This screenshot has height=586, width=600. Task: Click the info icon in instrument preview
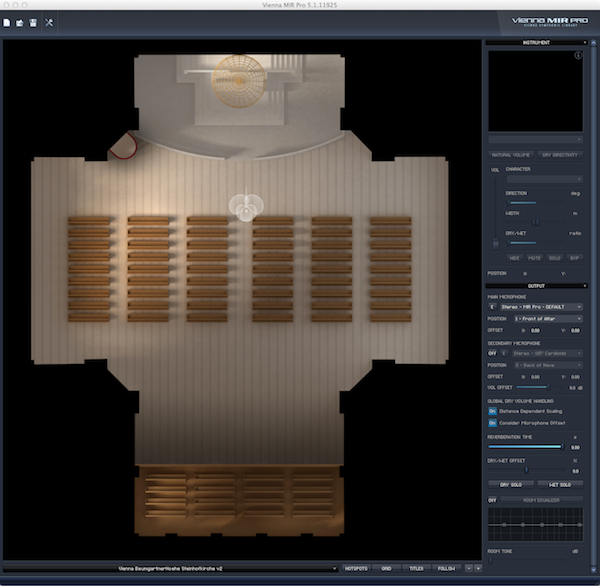point(578,56)
